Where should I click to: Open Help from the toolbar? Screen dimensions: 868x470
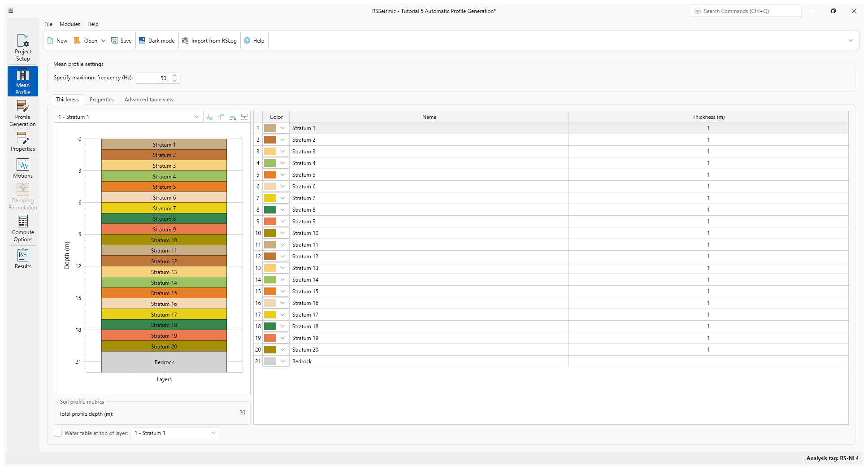(x=254, y=41)
